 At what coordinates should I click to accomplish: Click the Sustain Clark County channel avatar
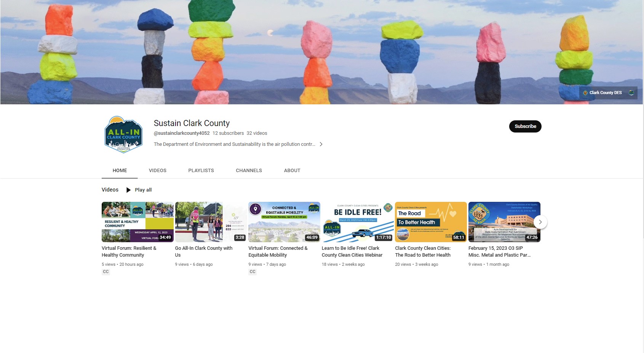(123, 134)
